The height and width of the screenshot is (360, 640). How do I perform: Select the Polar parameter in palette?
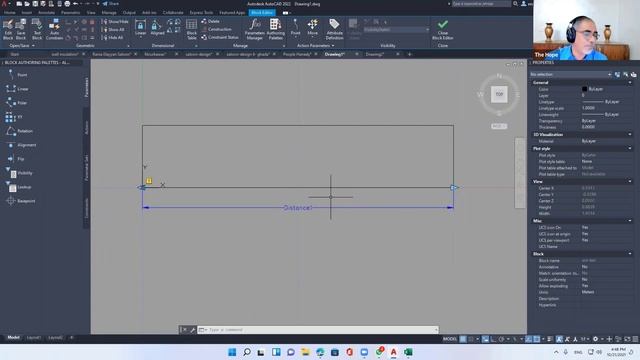(x=16, y=103)
